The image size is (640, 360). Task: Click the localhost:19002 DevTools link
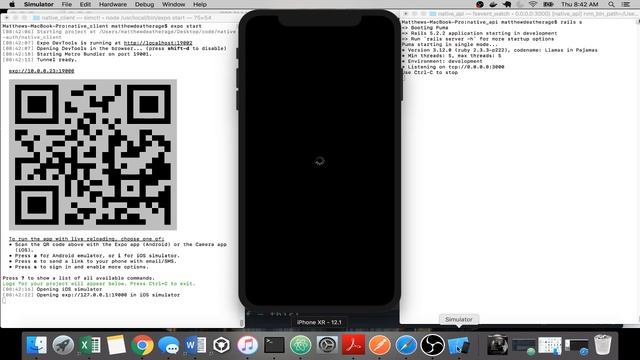click(158, 42)
